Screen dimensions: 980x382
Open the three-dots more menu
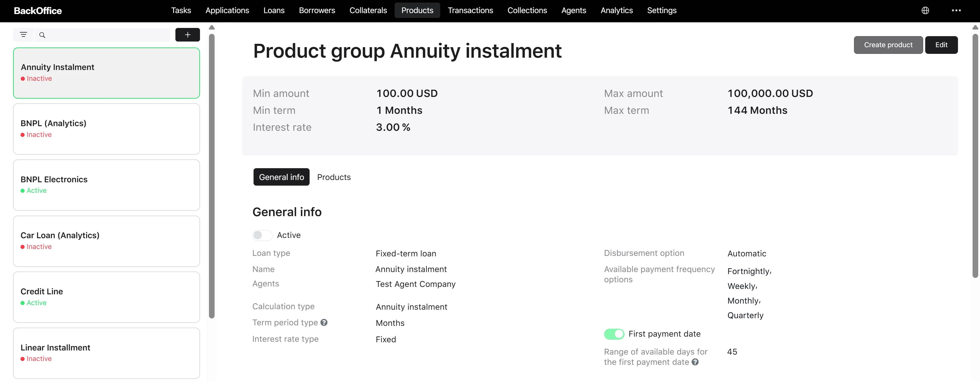pyautogui.click(x=956, y=10)
